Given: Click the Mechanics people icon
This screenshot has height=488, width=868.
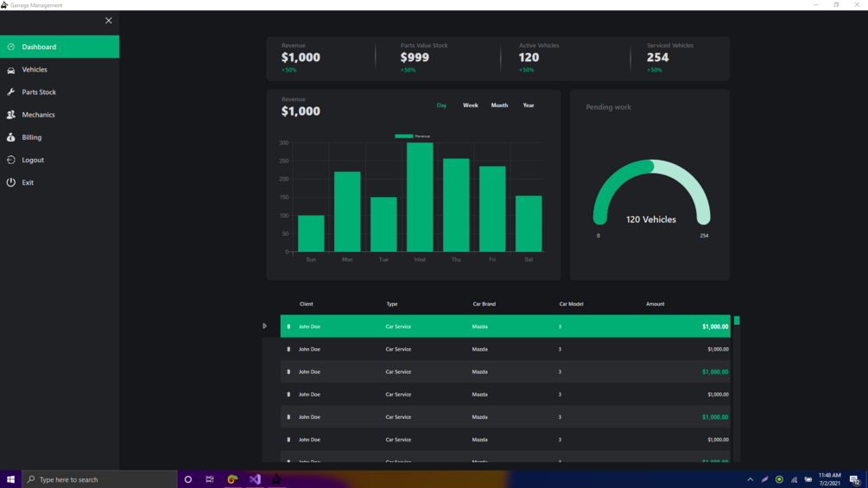Looking at the screenshot, I should (11, 115).
